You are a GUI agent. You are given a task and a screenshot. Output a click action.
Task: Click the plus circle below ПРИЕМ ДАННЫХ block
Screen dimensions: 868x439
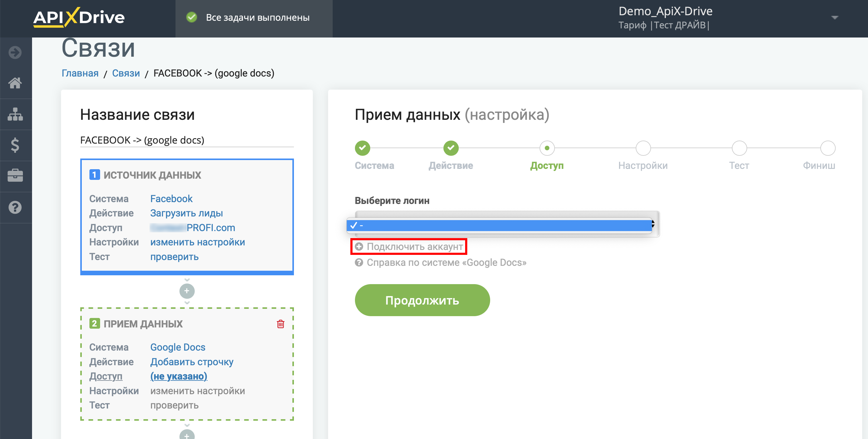point(187,434)
